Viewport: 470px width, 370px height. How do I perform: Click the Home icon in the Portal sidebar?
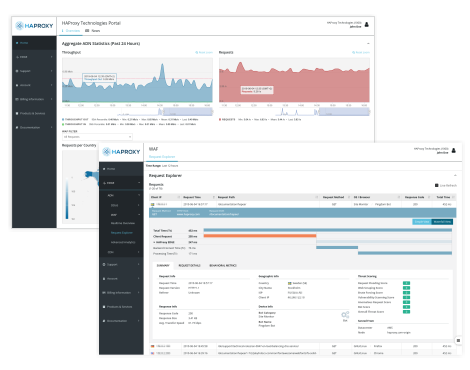coord(17,43)
